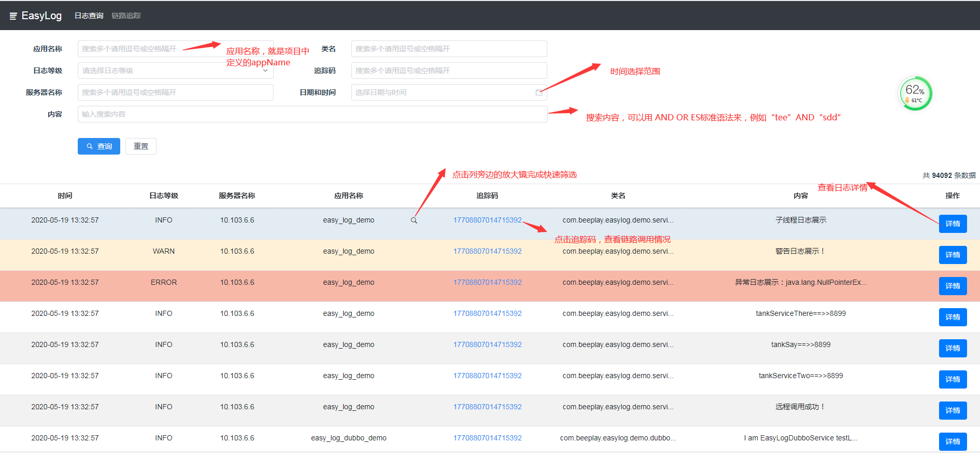Image resolution: width=980 pixels, height=457 pixels.
Task: Select the ERROR level cell
Action: pos(164,282)
